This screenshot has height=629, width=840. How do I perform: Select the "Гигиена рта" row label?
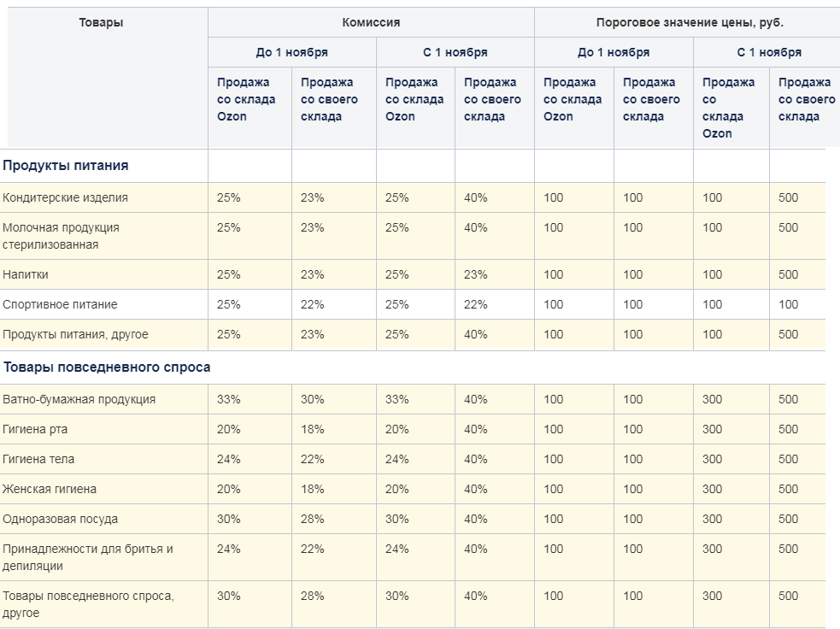click(35, 429)
